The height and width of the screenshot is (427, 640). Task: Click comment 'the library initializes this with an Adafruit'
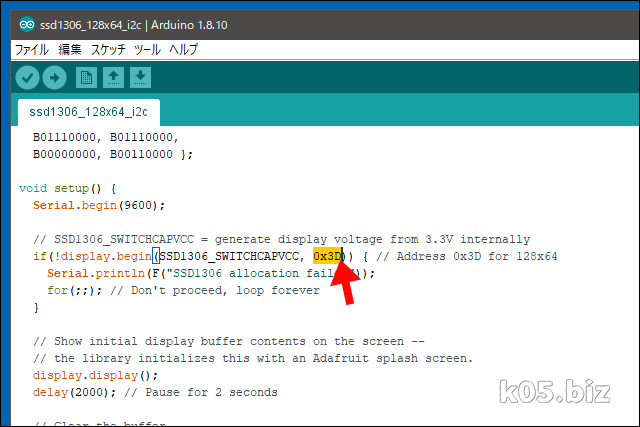(x=253, y=358)
